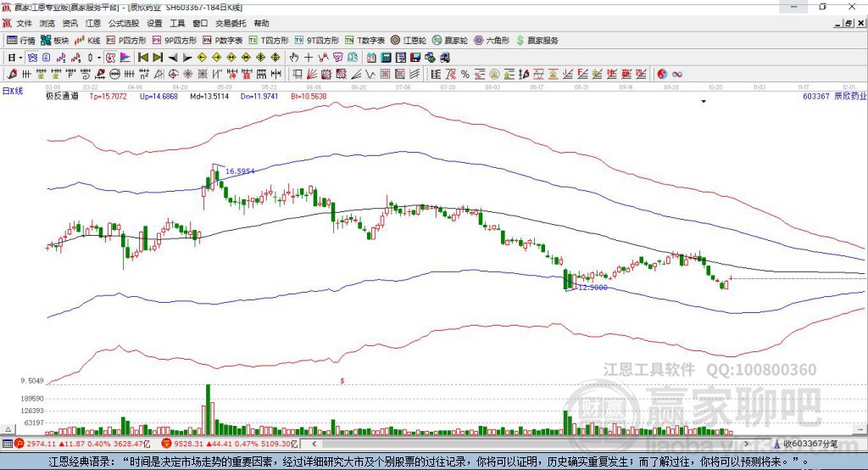The image size is (868, 470).
Task: Click the horizontal scrollbar right arrow
Action: tap(746, 444)
